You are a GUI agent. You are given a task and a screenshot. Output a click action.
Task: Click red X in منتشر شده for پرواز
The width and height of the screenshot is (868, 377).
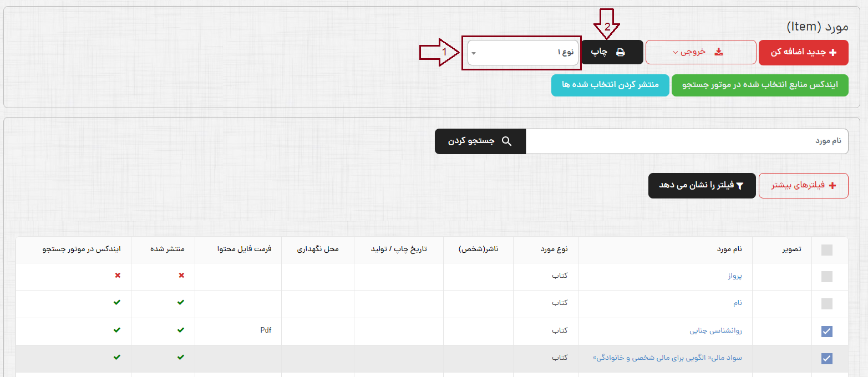181,276
